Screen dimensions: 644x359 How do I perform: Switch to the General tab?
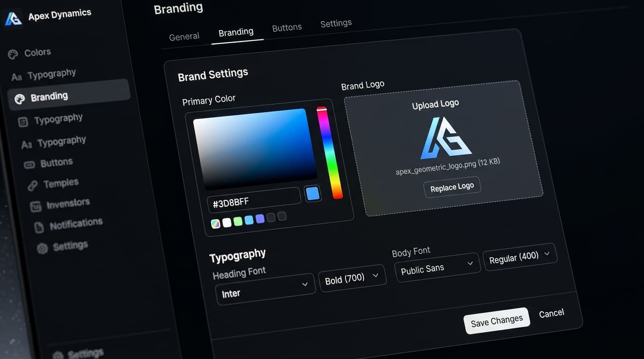coord(184,36)
